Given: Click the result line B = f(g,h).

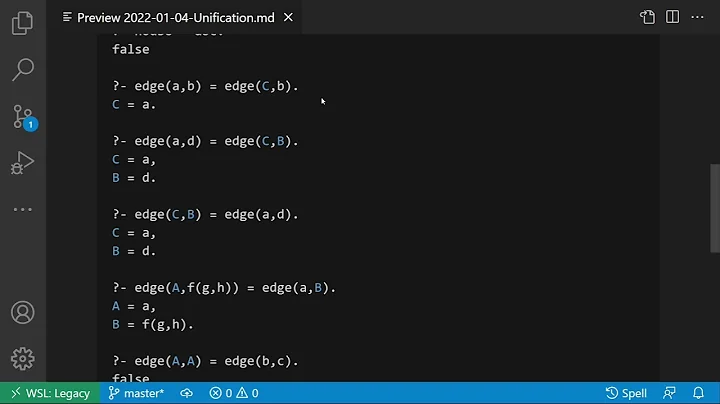Looking at the screenshot, I should 152,325.
